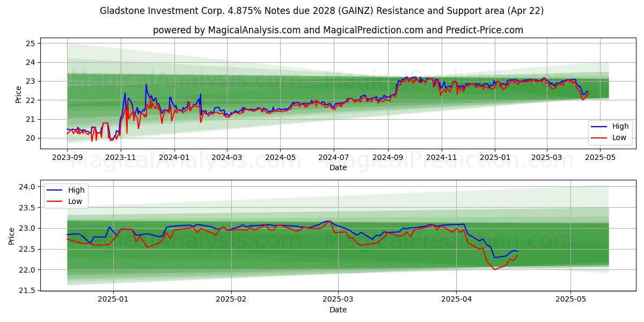Image resolution: width=644 pixels, height=322 pixels.
Task: Click the '2024-09' tick label
Action: pyautogui.click(x=389, y=158)
